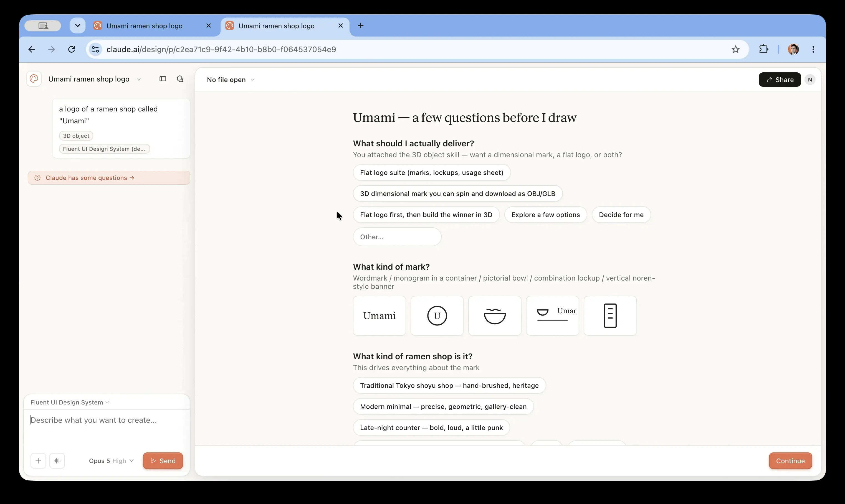The image size is (845, 504).
Task: Pick Late-night counter option
Action: pyautogui.click(x=431, y=427)
